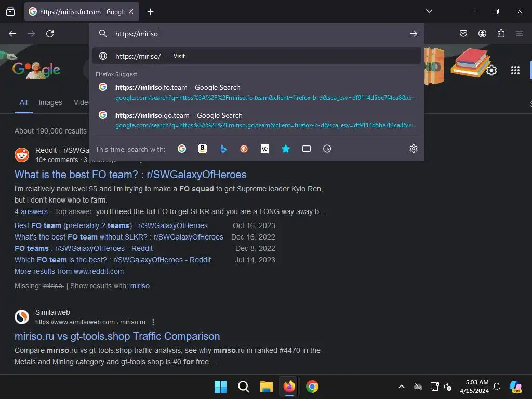Switch to the All results tab

tap(23, 102)
